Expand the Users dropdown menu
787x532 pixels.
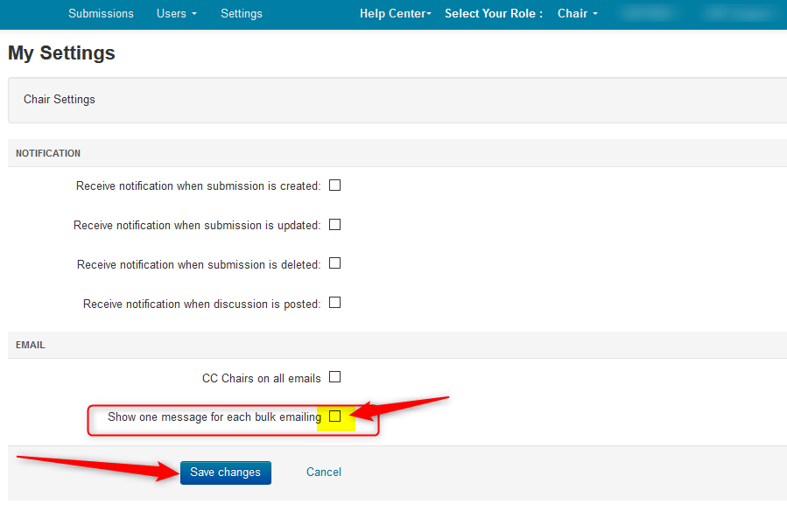(176, 13)
